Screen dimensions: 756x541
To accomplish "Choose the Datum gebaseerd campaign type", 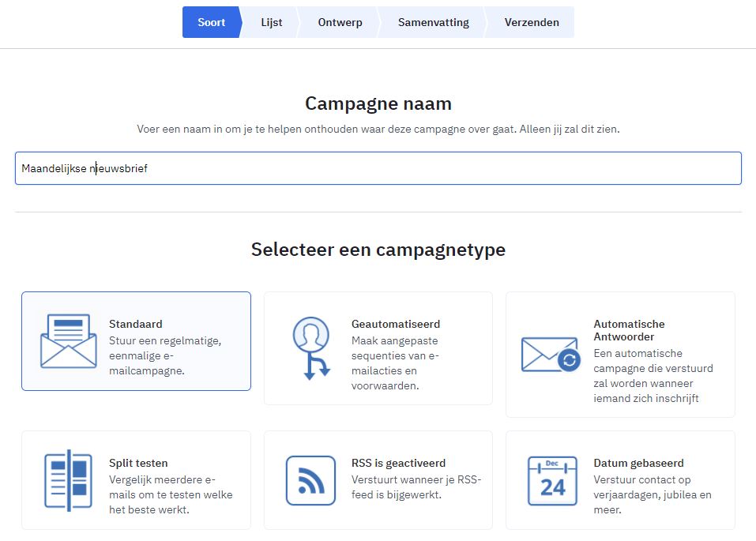I will tap(620, 481).
